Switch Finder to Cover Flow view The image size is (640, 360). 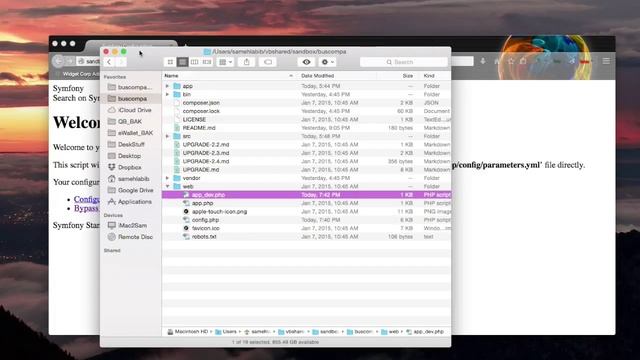tap(207, 62)
